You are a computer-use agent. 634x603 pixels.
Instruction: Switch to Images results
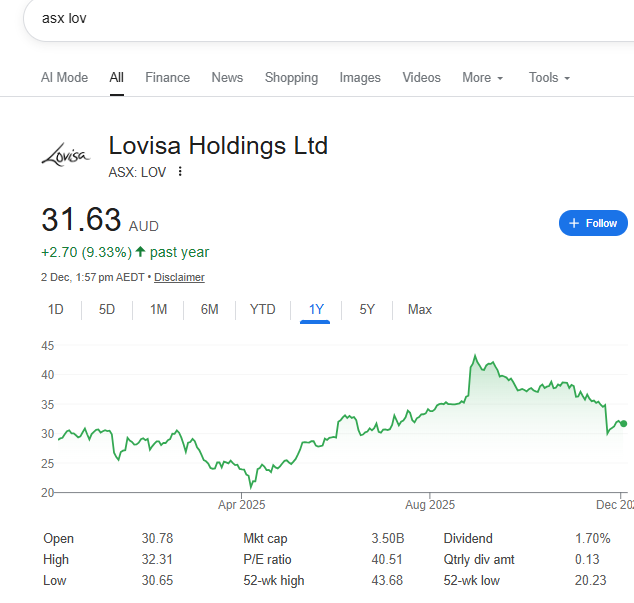[x=360, y=77]
